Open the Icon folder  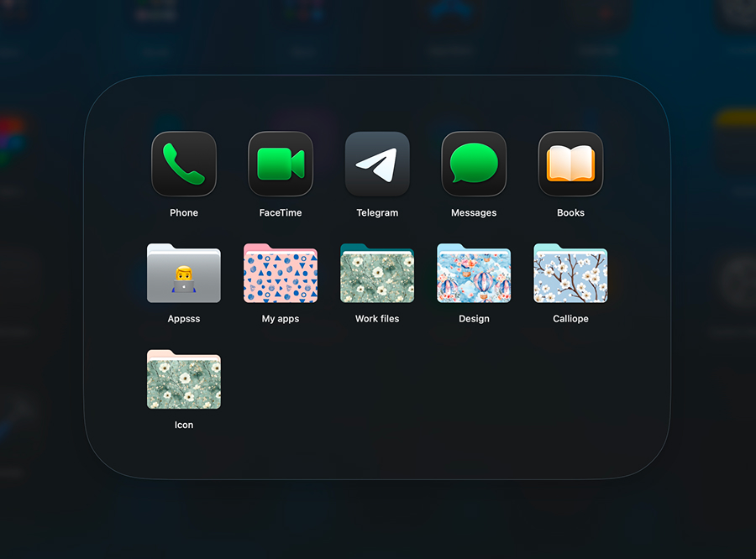pyautogui.click(x=183, y=379)
